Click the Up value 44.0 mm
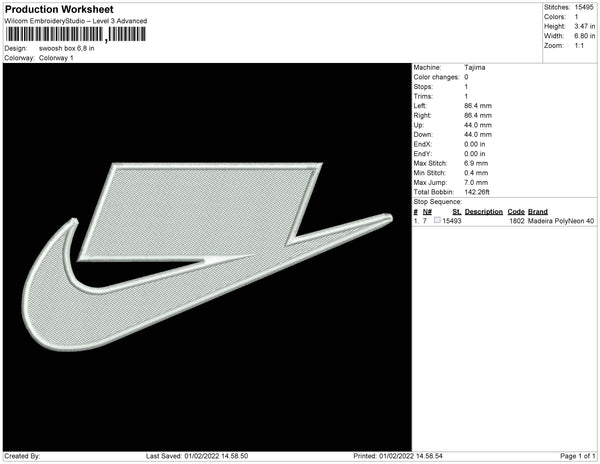Screen dimensions: 600x464 coord(478,125)
